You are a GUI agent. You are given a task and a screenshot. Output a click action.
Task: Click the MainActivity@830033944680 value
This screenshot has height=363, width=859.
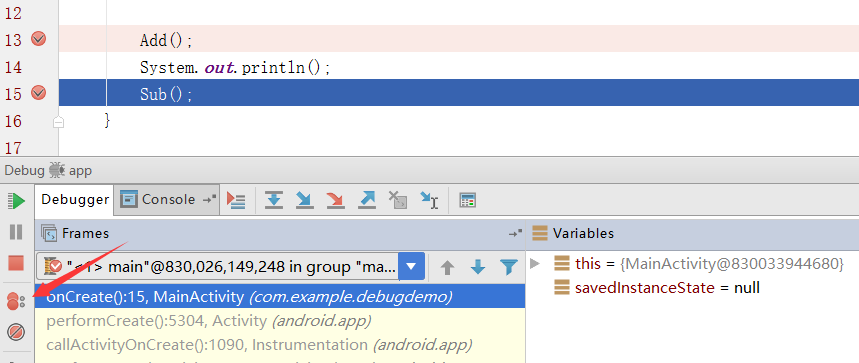pos(732,263)
